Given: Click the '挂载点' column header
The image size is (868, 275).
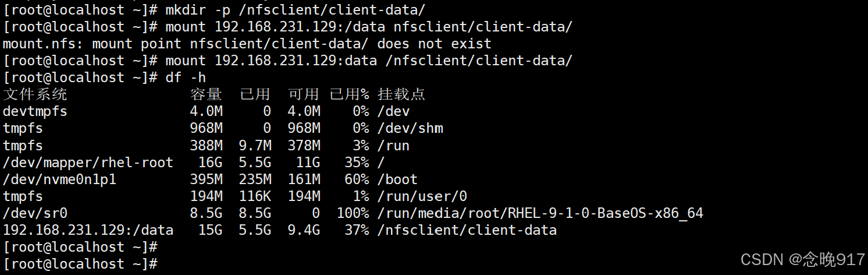Looking at the screenshot, I should click(401, 94).
